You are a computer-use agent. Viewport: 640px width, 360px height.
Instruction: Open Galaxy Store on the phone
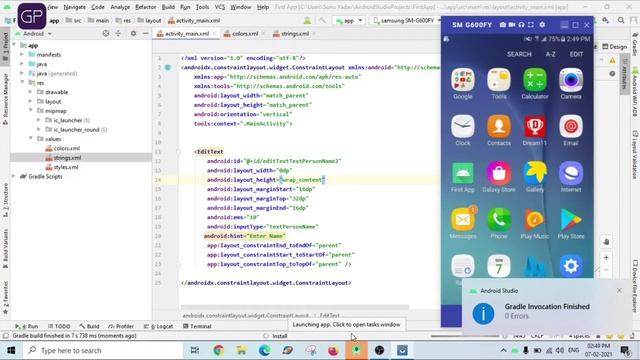pyautogui.click(x=499, y=173)
